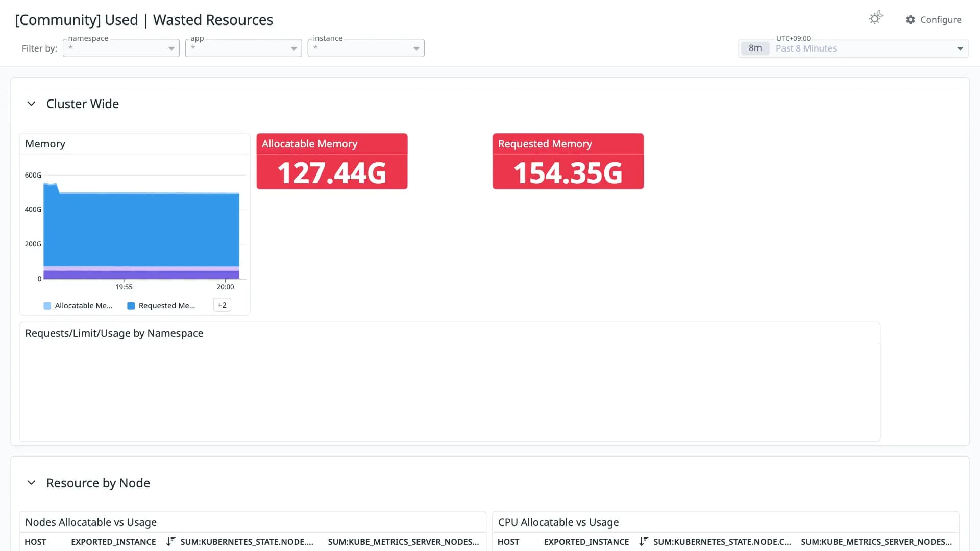The image size is (980, 551).
Task: Open the Past 8 Minutes time range dropdown
Action: (853, 48)
